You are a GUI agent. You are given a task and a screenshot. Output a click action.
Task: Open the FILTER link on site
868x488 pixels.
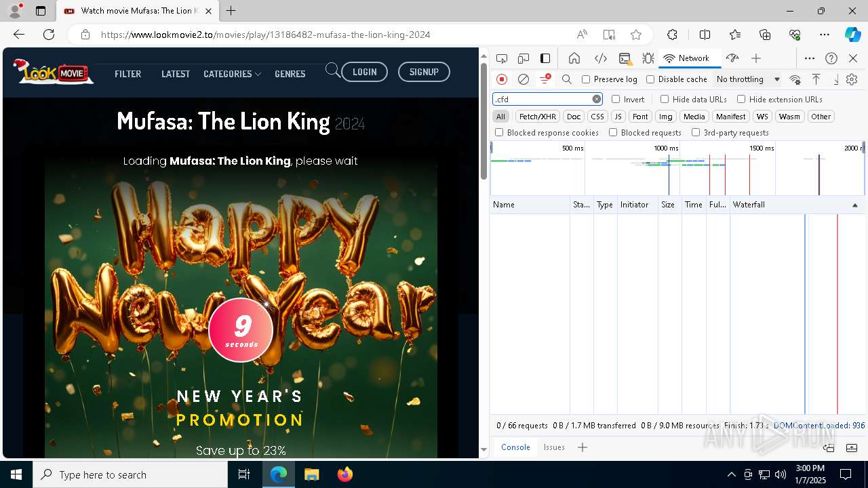127,74
